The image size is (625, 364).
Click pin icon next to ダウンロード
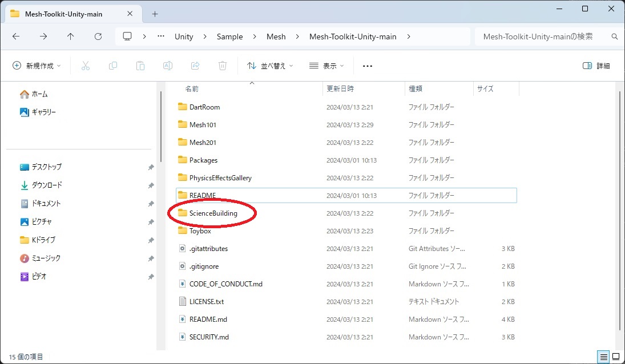click(x=151, y=185)
